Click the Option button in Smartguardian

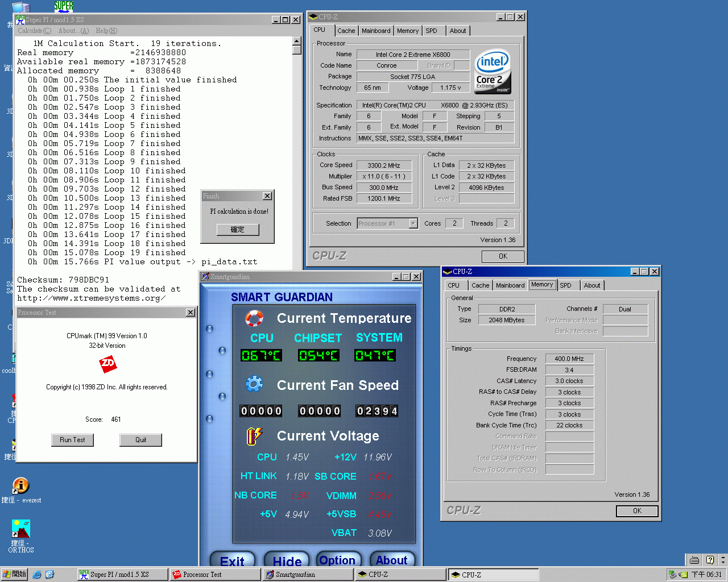(338, 560)
